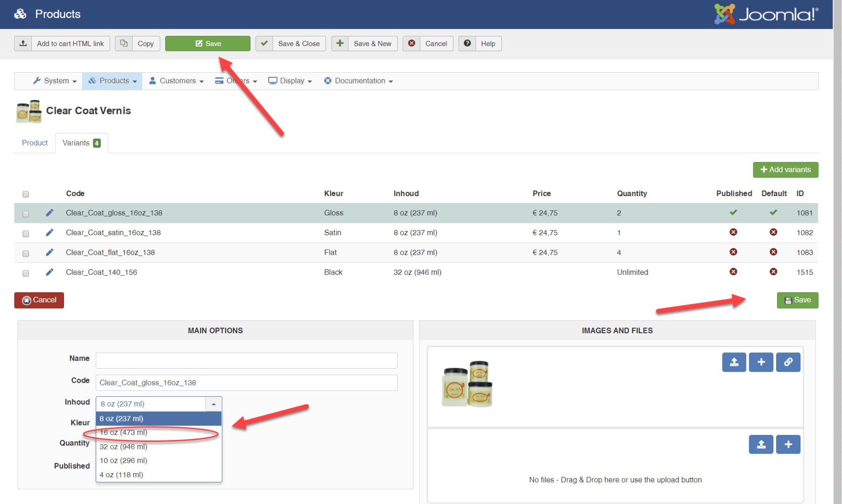Click the red Cancel icon in the top toolbar
Image resolution: width=842 pixels, height=504 pixels.
[412, 43]
